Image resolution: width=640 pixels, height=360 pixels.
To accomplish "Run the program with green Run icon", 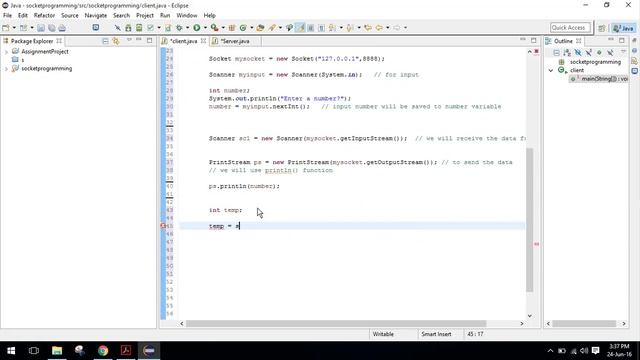I will pyautogui.click(x=197, y=28).
